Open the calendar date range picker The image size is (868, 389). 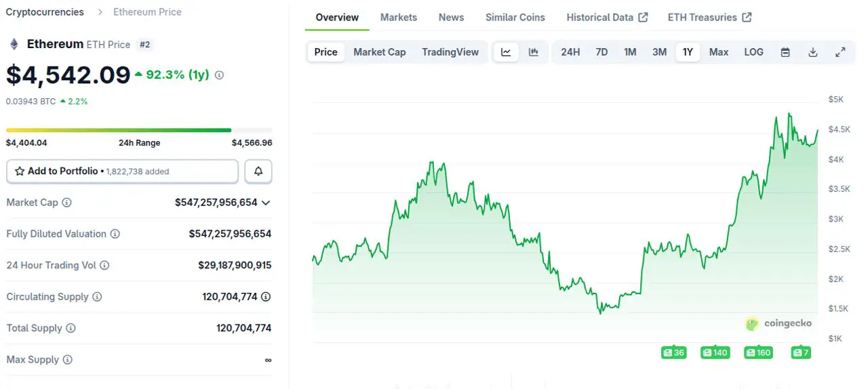point(785,52)
